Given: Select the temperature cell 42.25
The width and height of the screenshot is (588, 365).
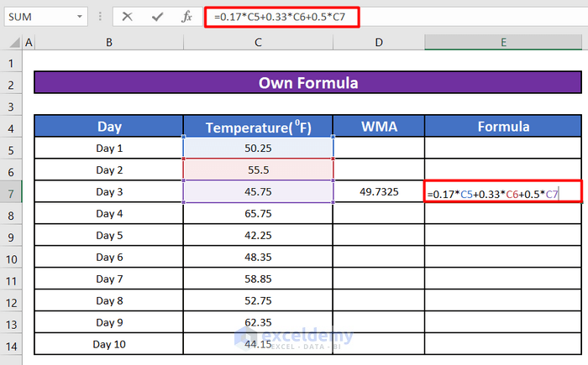Looking at the screenshot, I should 258,235.
